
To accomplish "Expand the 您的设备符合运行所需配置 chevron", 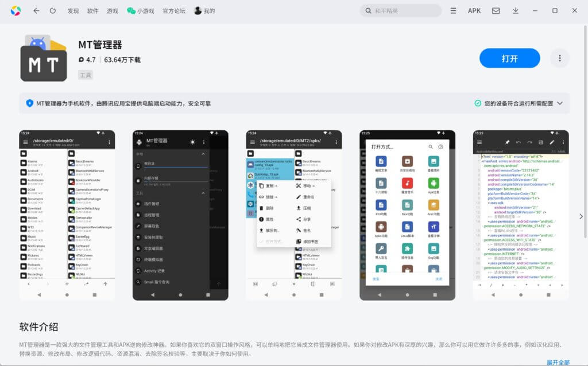I will click(560, 103).
